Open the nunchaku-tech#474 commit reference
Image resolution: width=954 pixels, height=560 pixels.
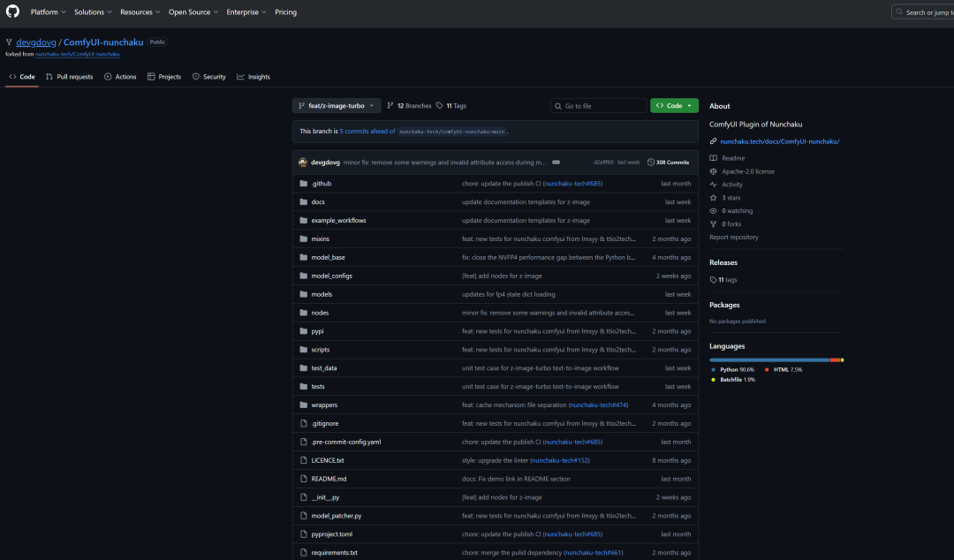[x=599, y=405]
